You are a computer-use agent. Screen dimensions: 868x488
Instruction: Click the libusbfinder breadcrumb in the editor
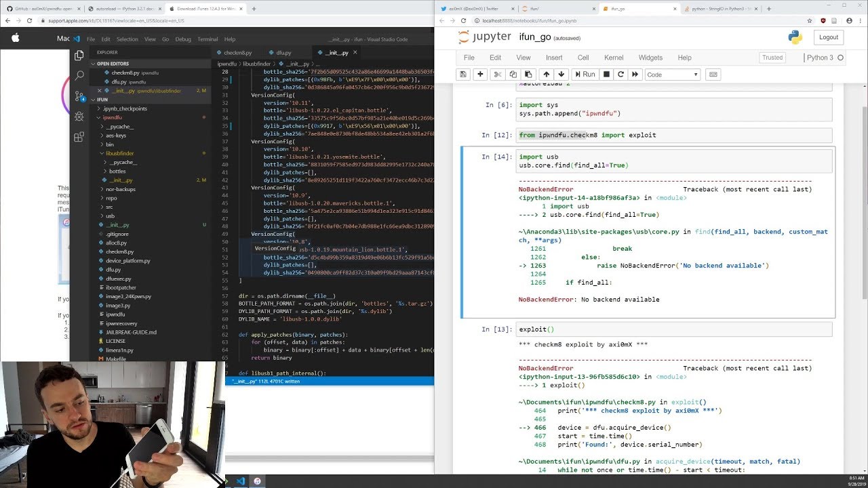point(257,63)
